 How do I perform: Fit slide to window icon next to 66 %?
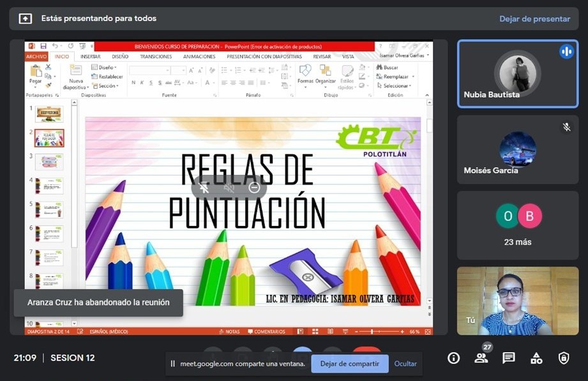click(428, 331)
